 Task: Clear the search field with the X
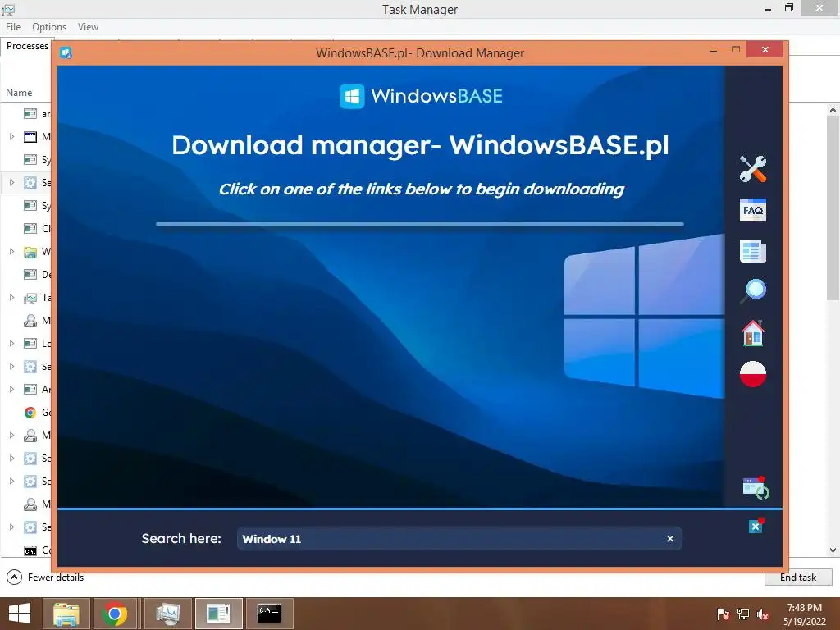(669, 539)
